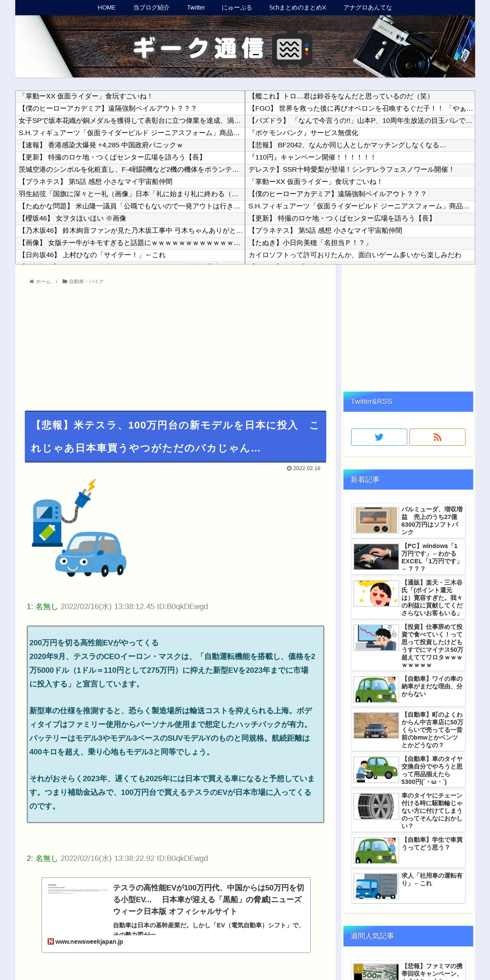
Task: Click the www.newsweekjapan.jp source text
Action: [89, 941]
